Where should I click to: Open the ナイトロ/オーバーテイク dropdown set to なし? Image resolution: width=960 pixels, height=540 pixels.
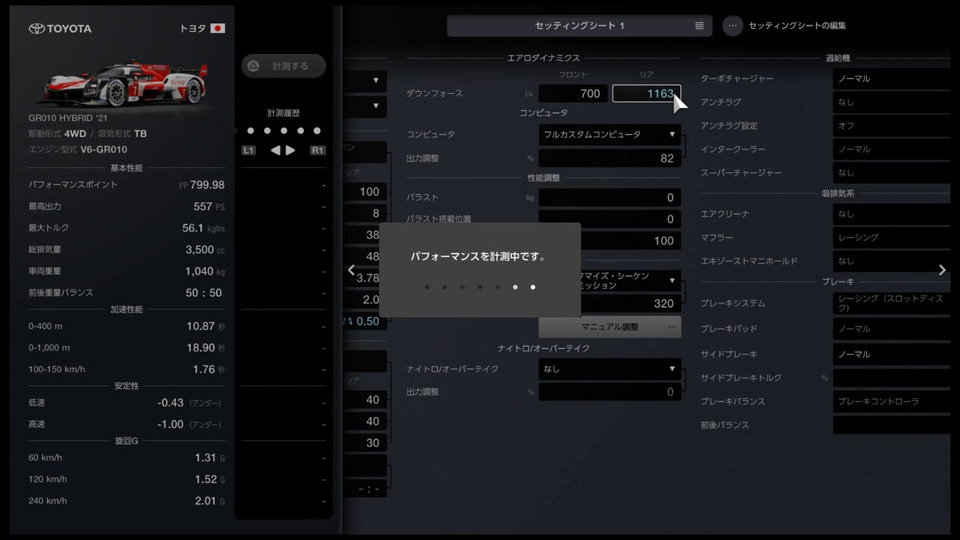coord(610,369)
